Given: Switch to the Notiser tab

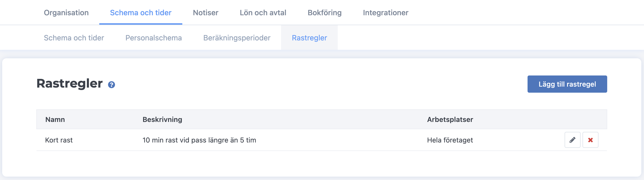Looking at the screenshot, I should click(x=206, y=13).
